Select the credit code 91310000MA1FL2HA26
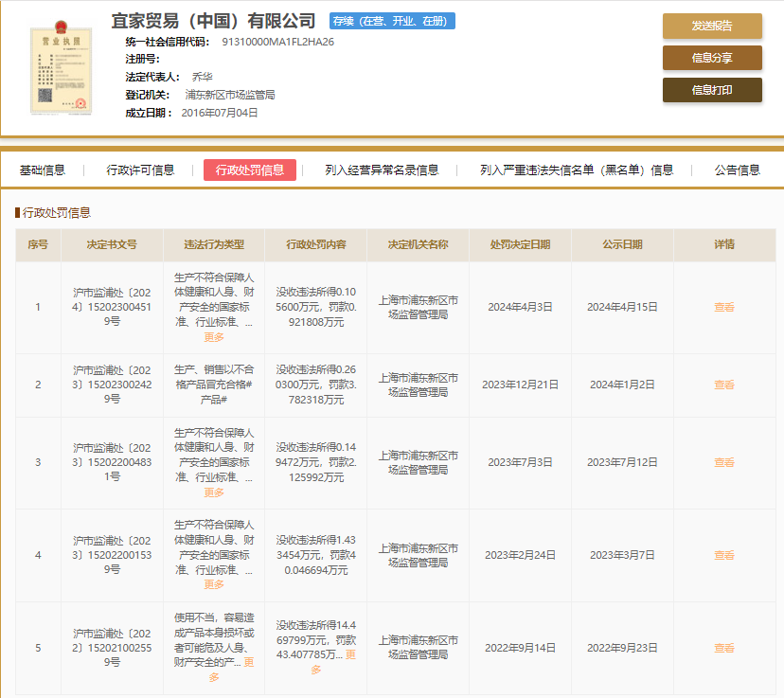784x698 pixels. tap(278, 42)
